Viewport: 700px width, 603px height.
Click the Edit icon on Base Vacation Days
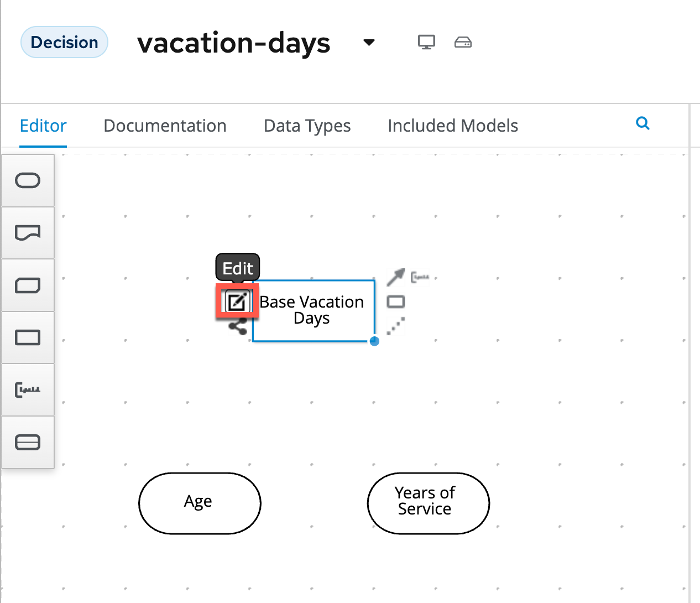click(x=237, y=302)
